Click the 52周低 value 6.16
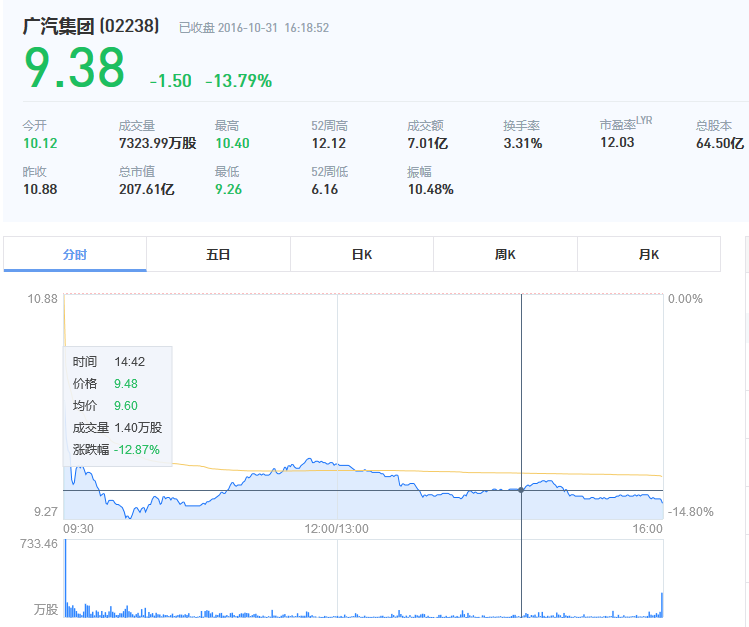Screen dimensions: 749x627 (324, 190)
